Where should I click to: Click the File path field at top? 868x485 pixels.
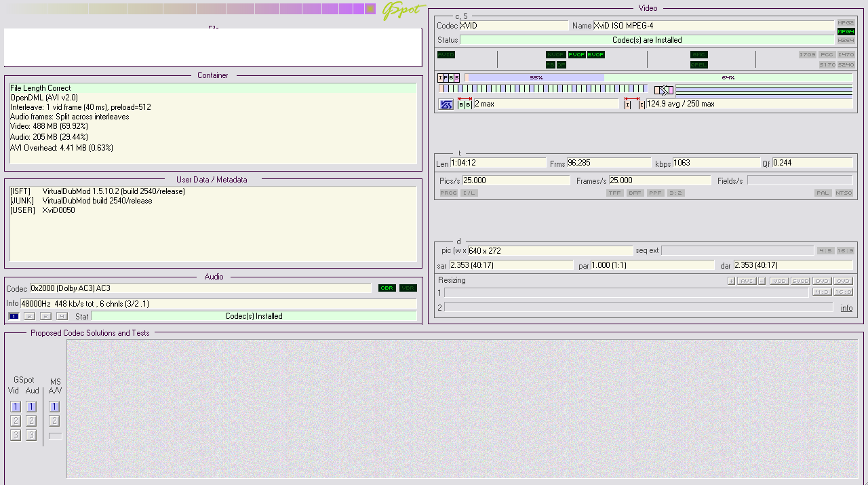213,47
